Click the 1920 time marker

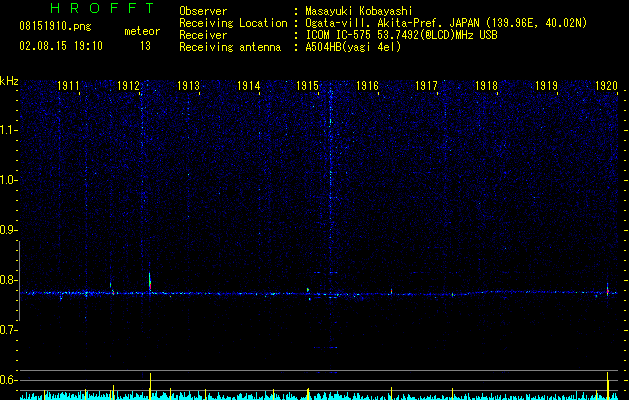(x=606, y=86)
